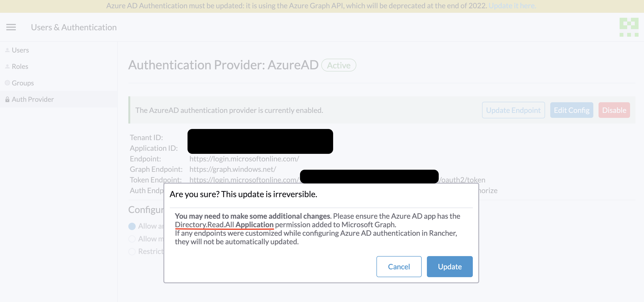Select the "Restrict" radio option
Viewport: 644px width, 302px height.
[x=132, y=252]
